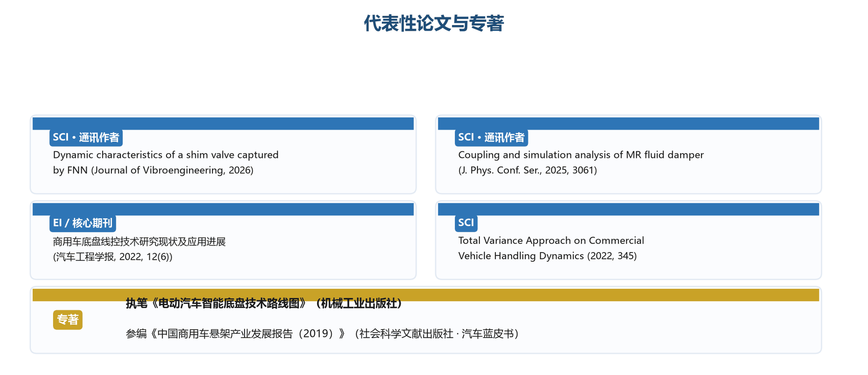868x375 pixels.
Task: Click the bold line 执笔《电动汽车智能底盘技术路线图》
Action: point(263,304)
